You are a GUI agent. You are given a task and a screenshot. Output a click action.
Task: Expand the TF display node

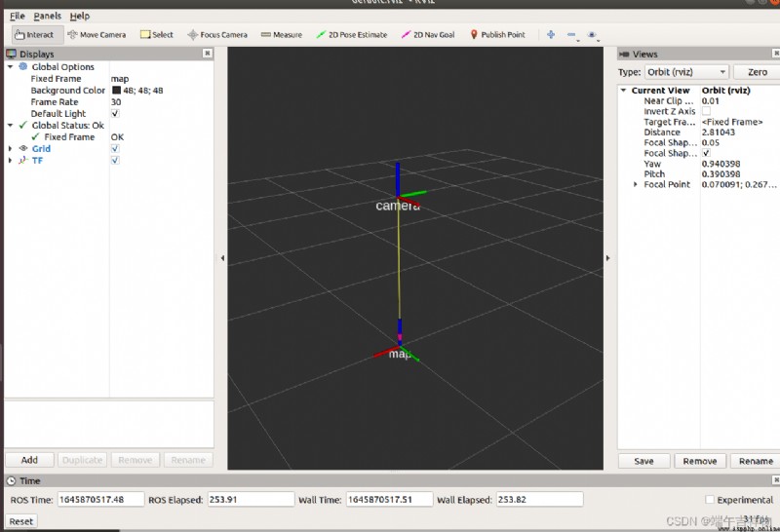pyautogui.click(x=10, y=160)
